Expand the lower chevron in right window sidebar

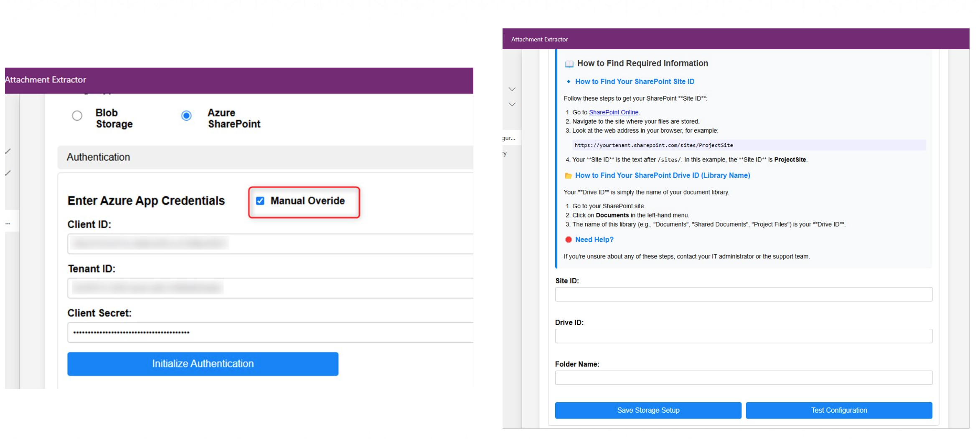[x=512, y=104]
